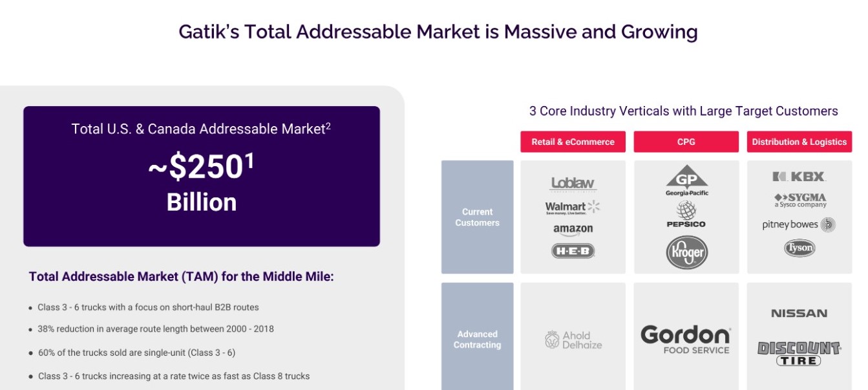Select the "3 Core Industry Verticals" heading
The height and width of the screenshot is (390, 868).
684,111
